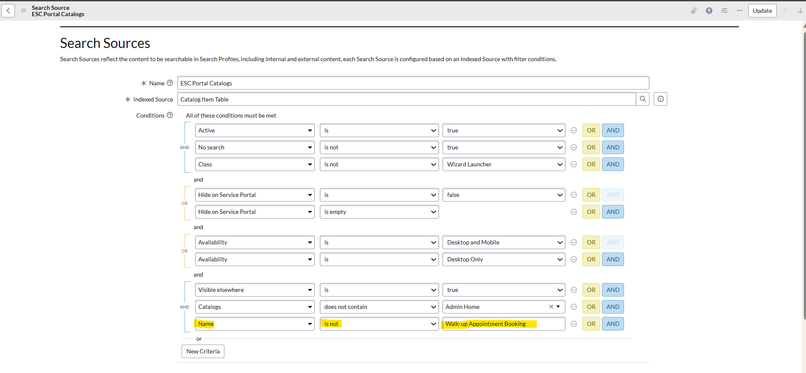
Task: Add AND to Availability Desktop Only row
Action: [x=613, y=259]
